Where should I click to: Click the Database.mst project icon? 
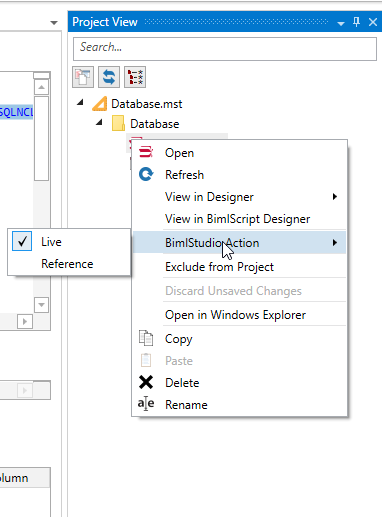(x=100, y=104)
